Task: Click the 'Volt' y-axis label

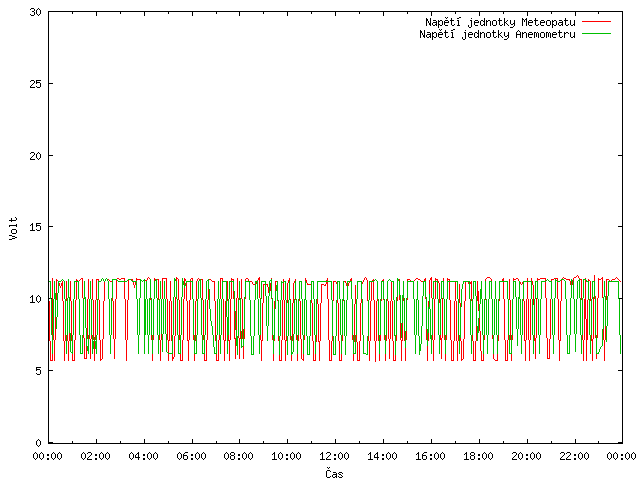Action: [13, 228]
